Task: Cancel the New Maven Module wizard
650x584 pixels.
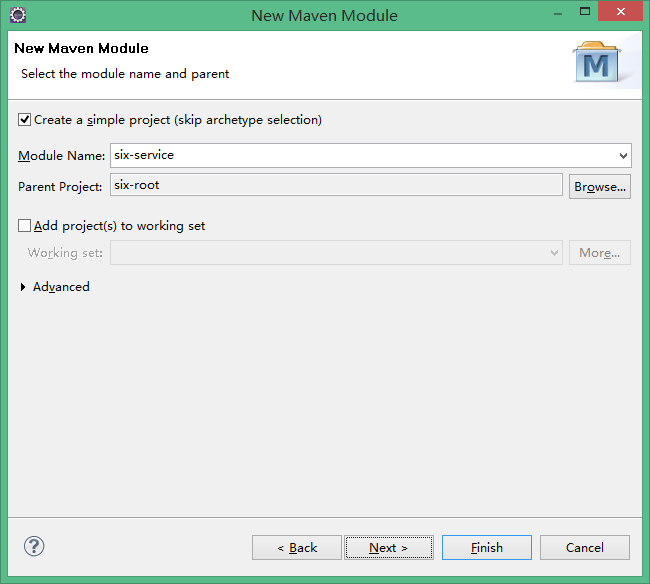Action: 585,548
